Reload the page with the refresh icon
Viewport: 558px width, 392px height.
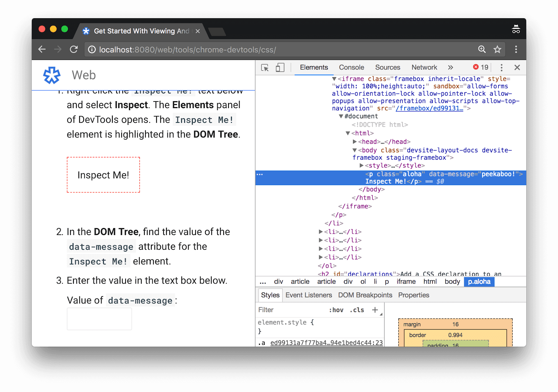(x=74, y=50)
